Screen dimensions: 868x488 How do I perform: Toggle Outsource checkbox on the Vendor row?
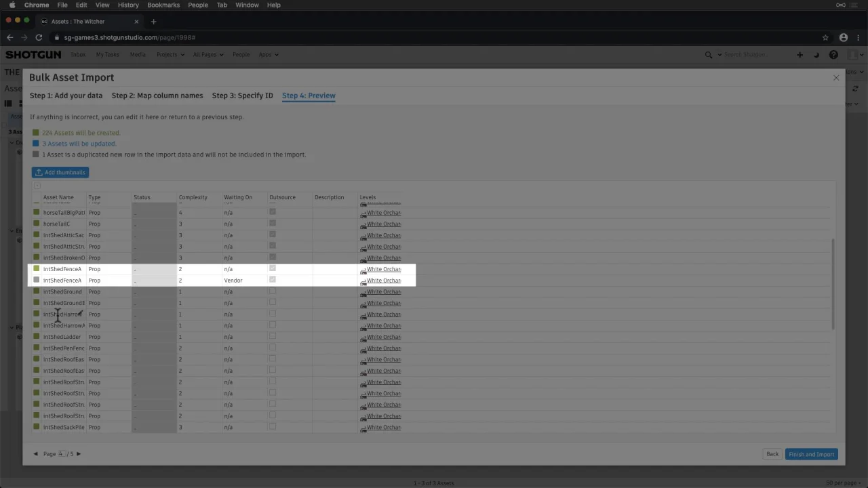273,279
